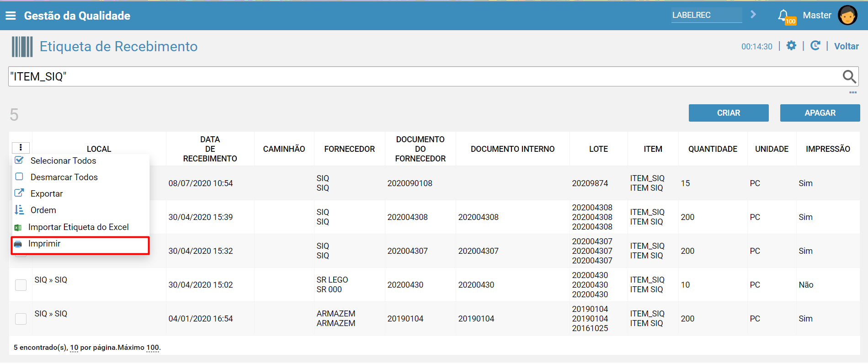Click the Master username label

pyautogui.click(x=817, y=15)
